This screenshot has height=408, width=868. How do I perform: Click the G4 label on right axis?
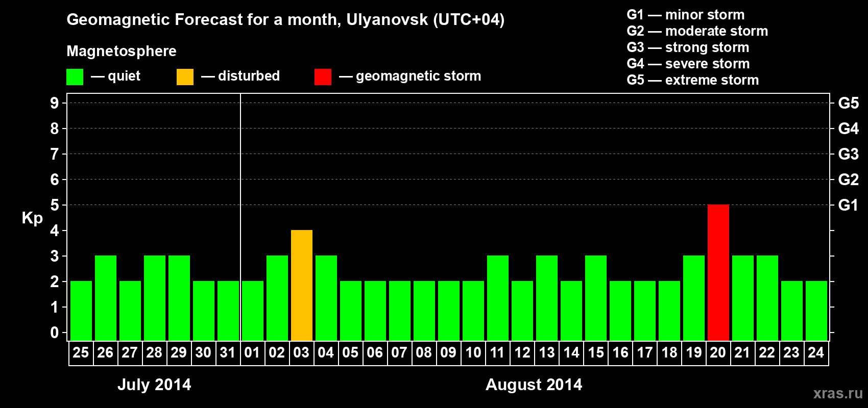tap(848, 129)
